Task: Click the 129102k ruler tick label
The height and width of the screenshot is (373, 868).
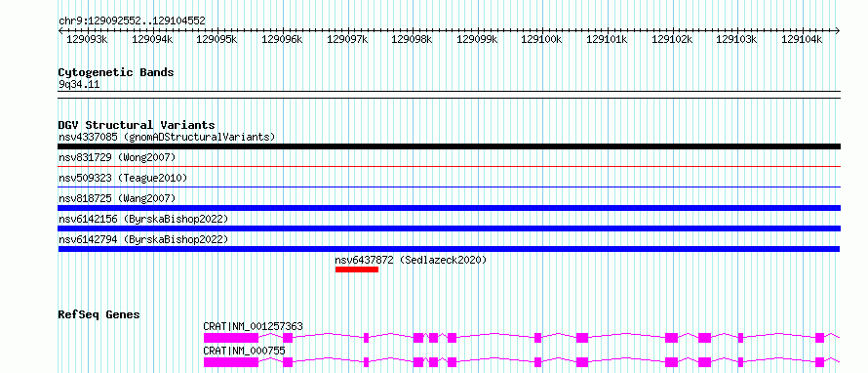Action: (672, 39)
